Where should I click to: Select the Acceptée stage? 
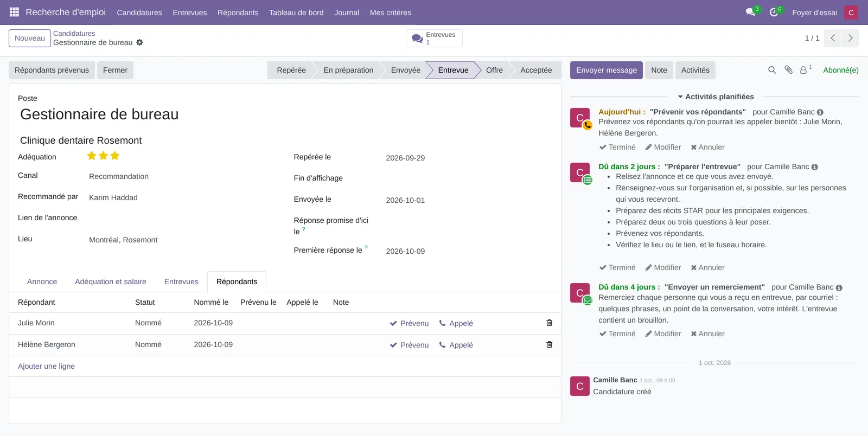[536, 70]
